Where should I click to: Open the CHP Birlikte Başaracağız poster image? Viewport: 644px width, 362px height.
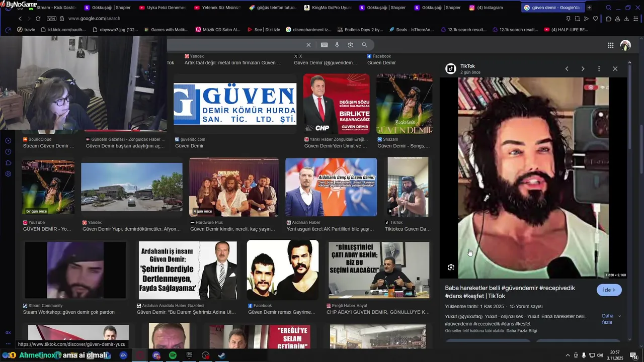click(336, 104)
